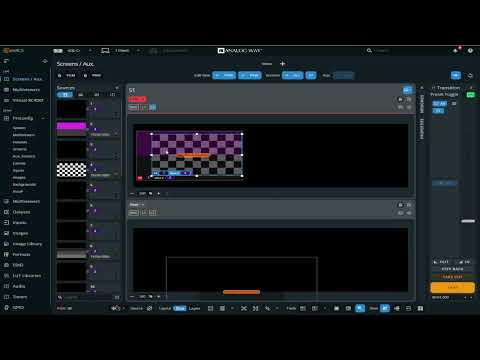The width and height of the screenshot is (480, 360).
Task: Click the plus icon to add a tab
Action: (283, 64)
